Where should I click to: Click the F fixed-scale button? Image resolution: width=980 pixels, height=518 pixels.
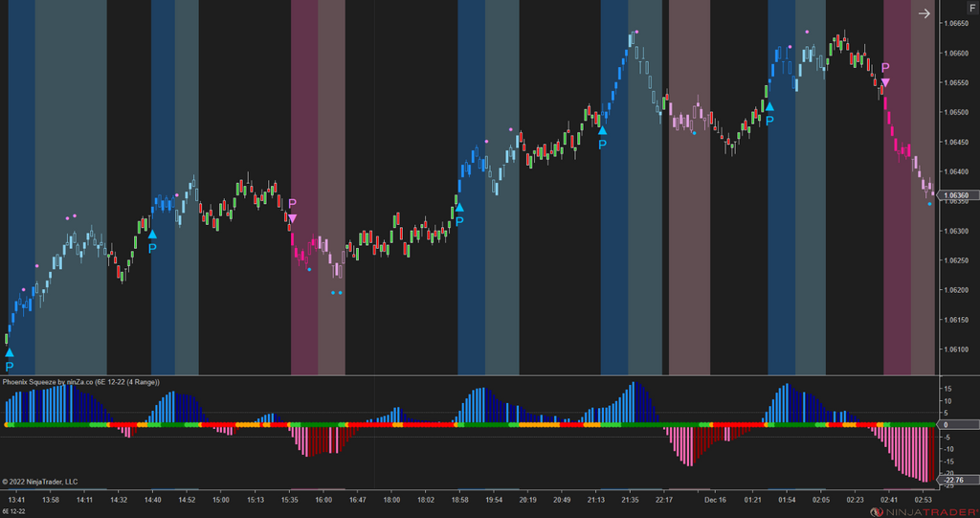point(972,8)
